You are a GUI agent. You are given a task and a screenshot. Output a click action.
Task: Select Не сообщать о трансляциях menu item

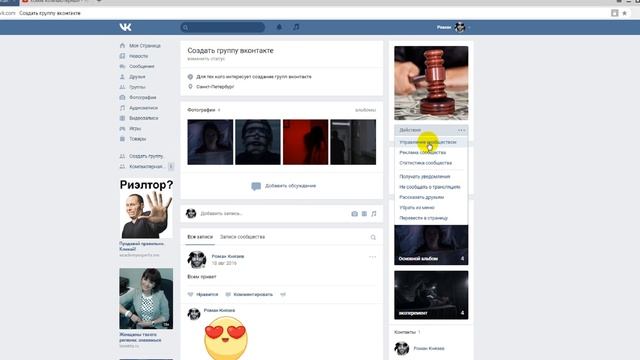click(x=430, y=187)
